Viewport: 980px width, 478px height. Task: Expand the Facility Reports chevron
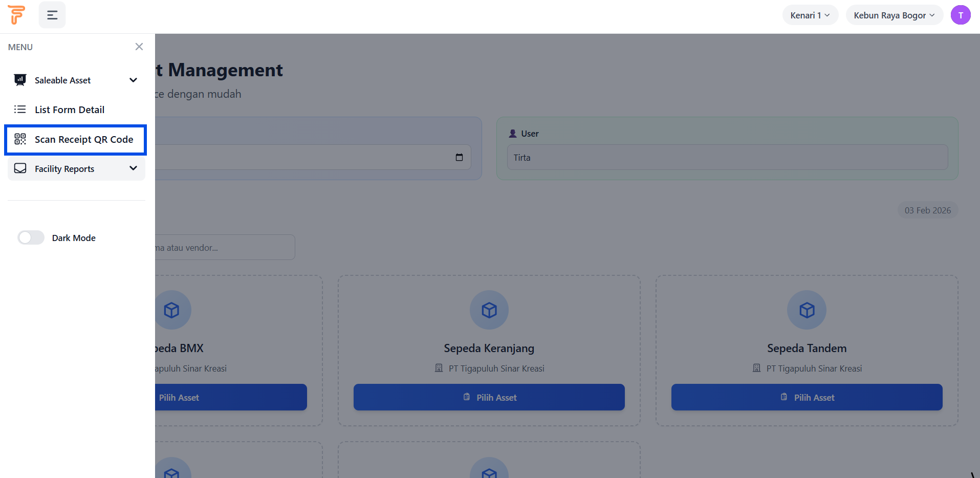pyautogui.click(x=133, y=168)
